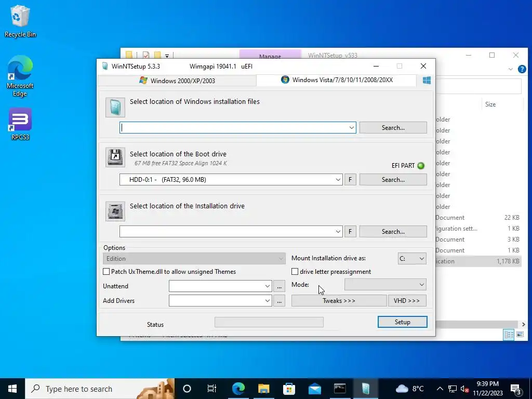Click F button next to Installation drive
This screenshot has width=532, height=399.
[350, 231]
